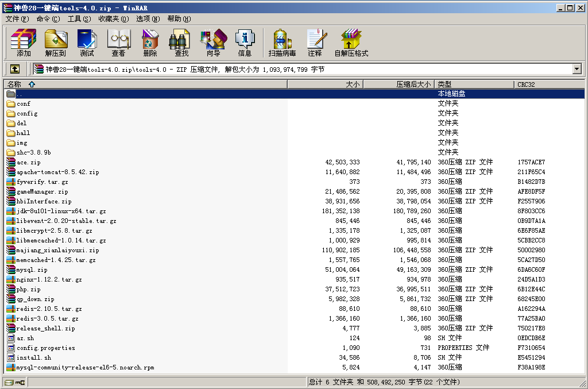Open the 工具 (Tools) menu
The image size is (588, 389).
pos(79,19)
